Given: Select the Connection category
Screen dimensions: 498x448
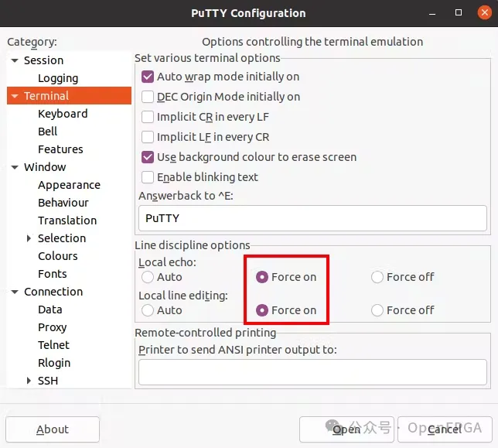Looking at the screenshot, I should (53, 292).
